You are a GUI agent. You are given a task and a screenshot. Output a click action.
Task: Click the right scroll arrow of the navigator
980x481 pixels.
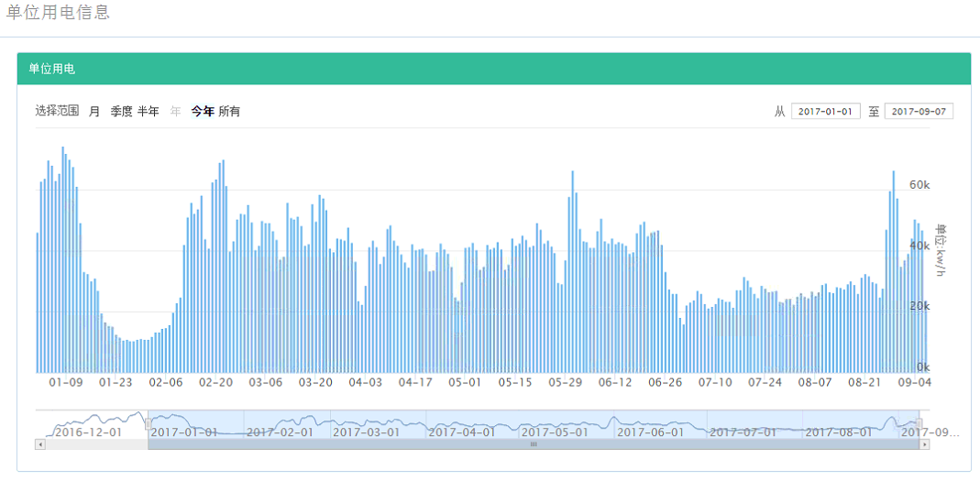coord(925,444)
